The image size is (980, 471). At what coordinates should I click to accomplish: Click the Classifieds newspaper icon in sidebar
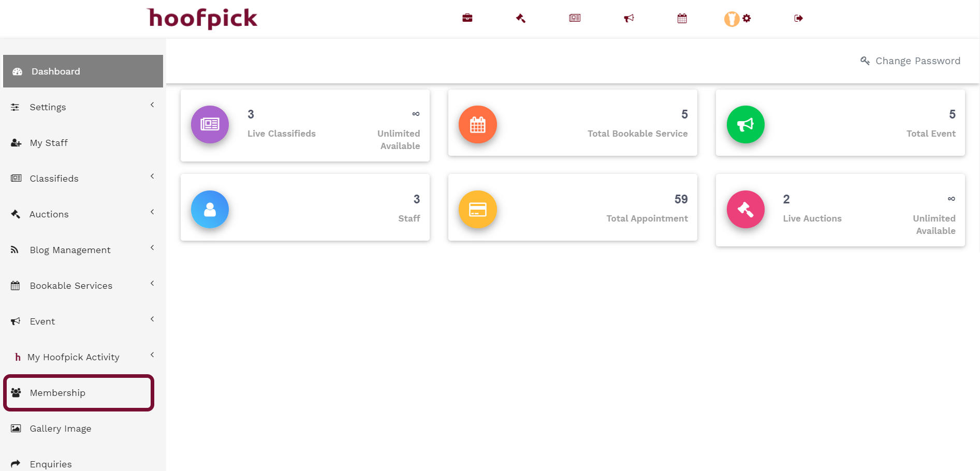(x=16, y=178)
